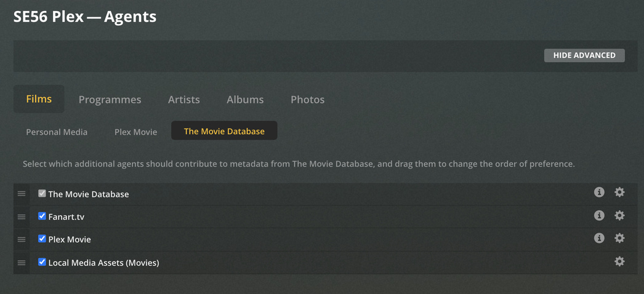The height and width of the screenshot is (294, 644).
Task: Open settings gear for The Movie Database
Action: (x=619, y=193)
